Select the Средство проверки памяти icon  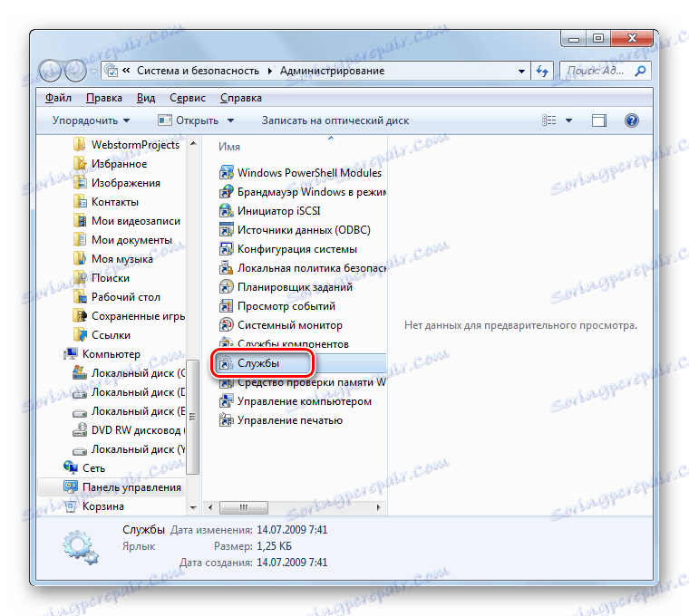[227, 383]
